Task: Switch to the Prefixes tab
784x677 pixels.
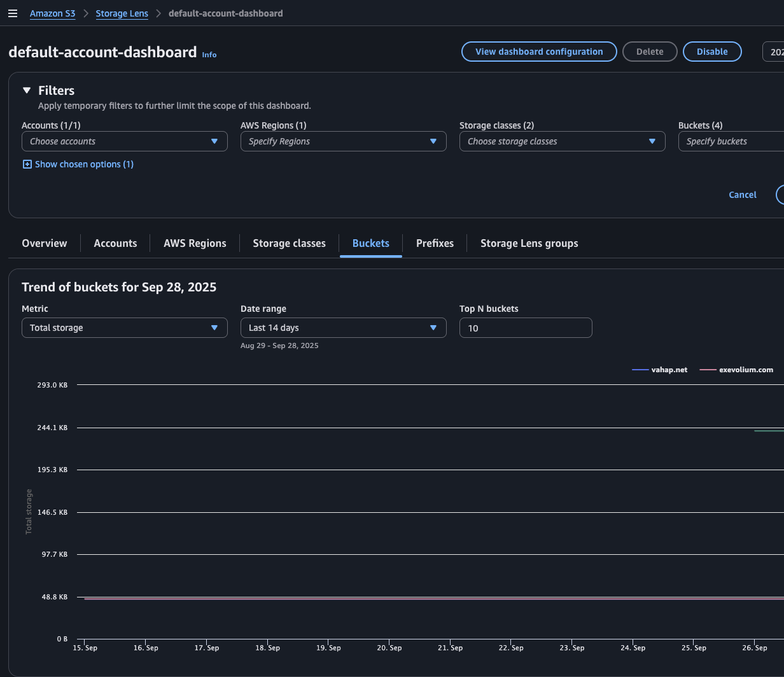Action: (x=435, y=243)
